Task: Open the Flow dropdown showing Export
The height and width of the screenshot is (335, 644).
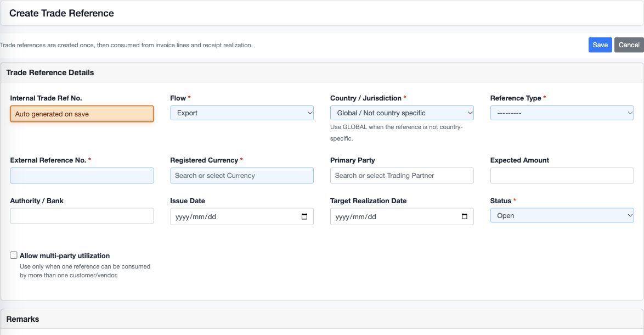Action: (x=242, y=113)
